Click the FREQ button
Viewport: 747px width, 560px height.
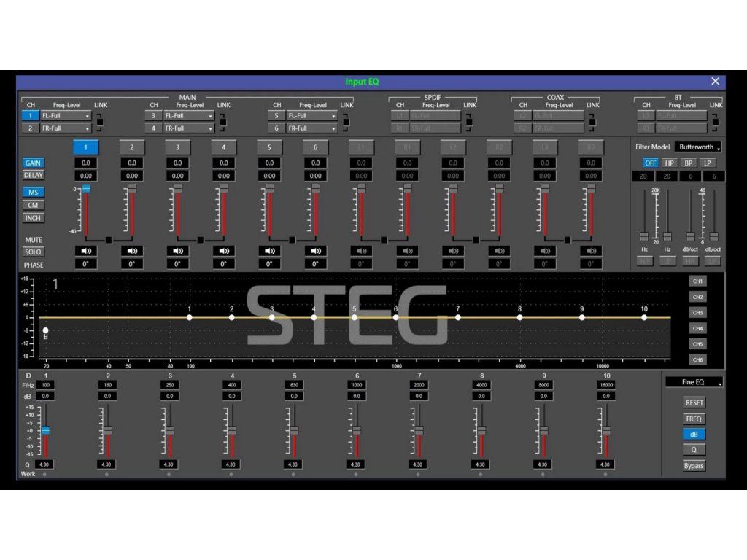694,419
